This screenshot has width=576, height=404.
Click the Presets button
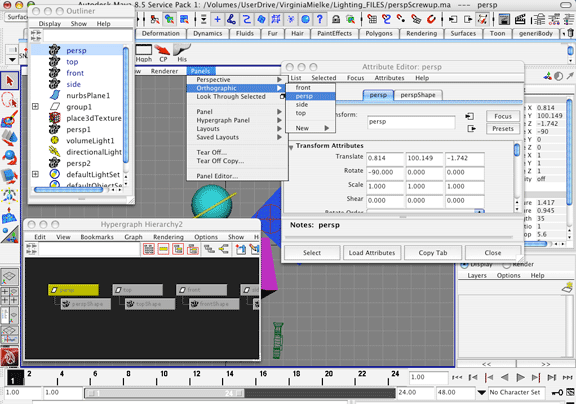coord(503,129)
